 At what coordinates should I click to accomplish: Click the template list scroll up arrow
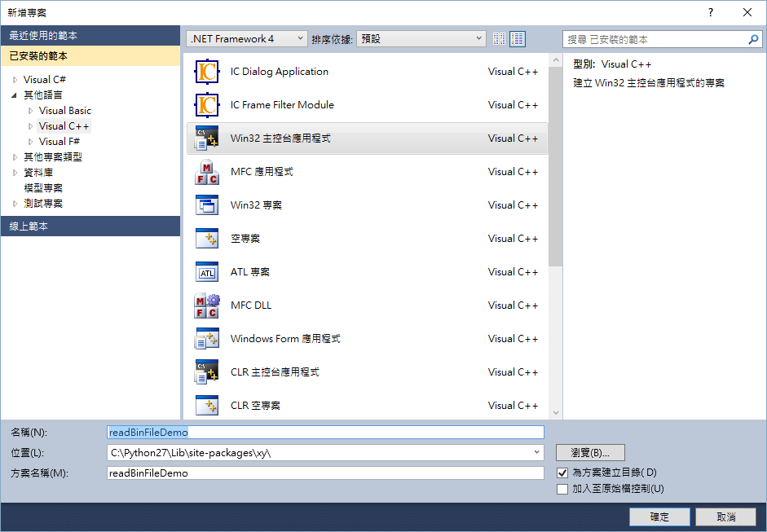pos(556,60)
